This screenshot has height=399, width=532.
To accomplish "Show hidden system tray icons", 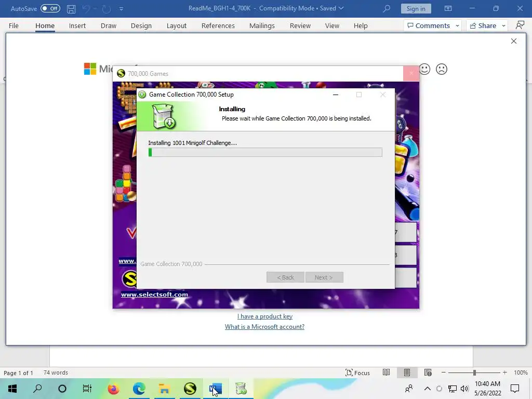I will [428, 389].
